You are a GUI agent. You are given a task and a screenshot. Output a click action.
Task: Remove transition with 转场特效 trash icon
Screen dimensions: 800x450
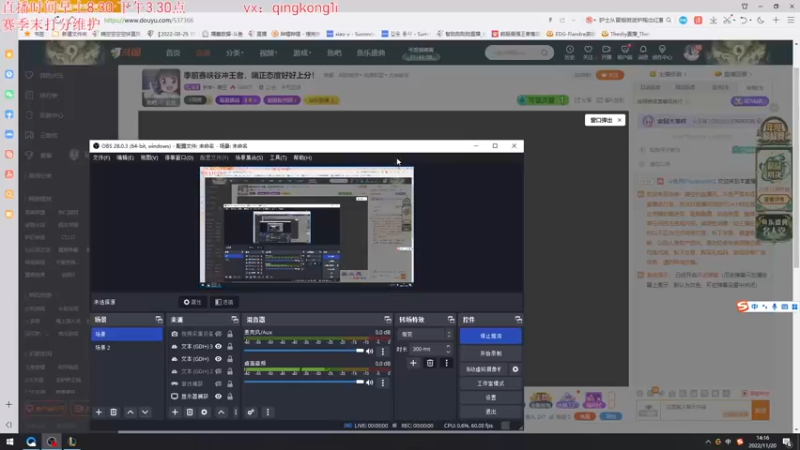[430, 363]
